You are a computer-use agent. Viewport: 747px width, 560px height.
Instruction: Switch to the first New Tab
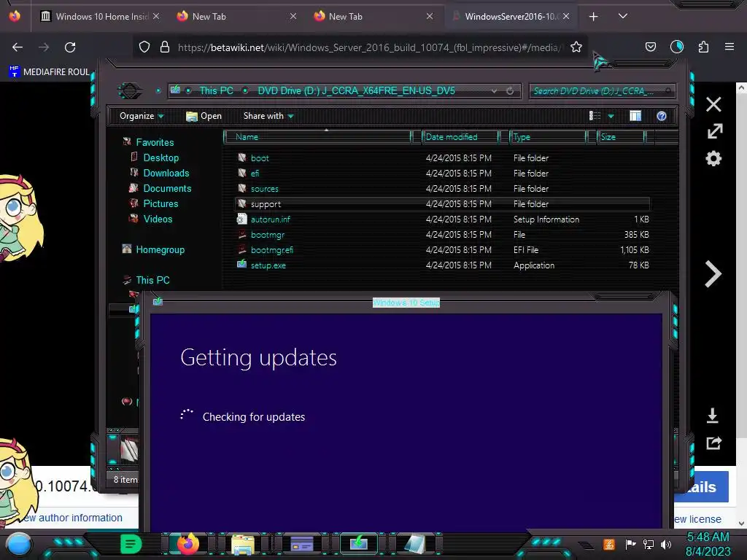(x=236, y=17)
